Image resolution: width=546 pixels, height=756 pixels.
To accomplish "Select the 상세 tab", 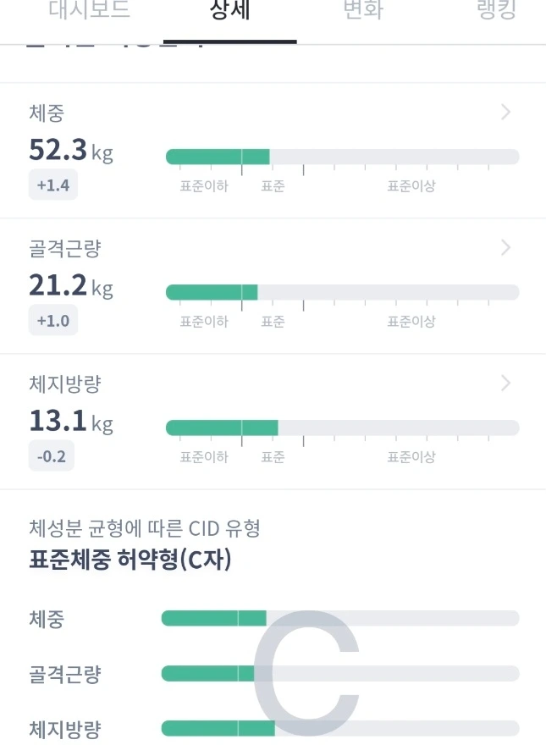I will pos(229,13).
